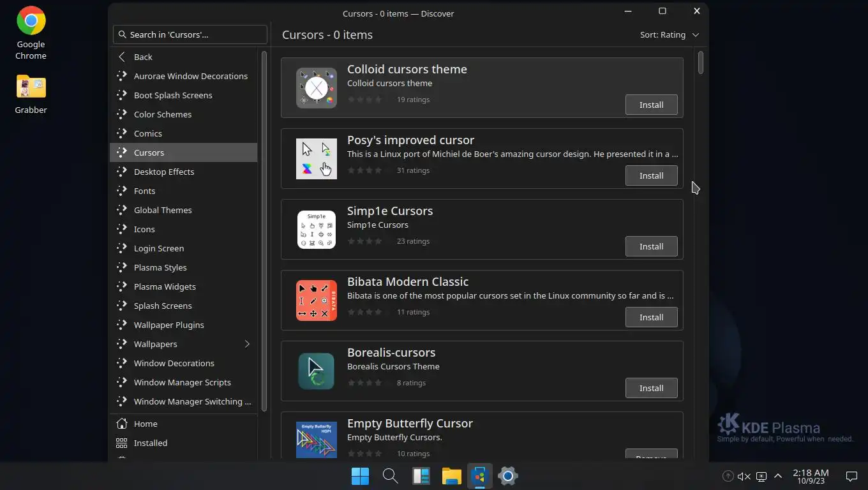Click the Empty Butterfly Cursor icon
The height and width of the screenshot is (490, 868).
(x=317, y=440)
